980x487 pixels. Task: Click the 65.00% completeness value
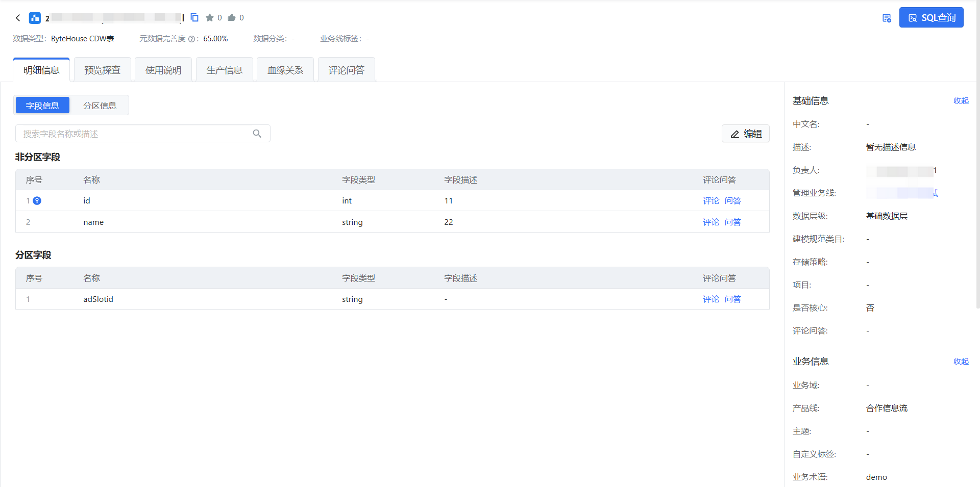point(215,39)
